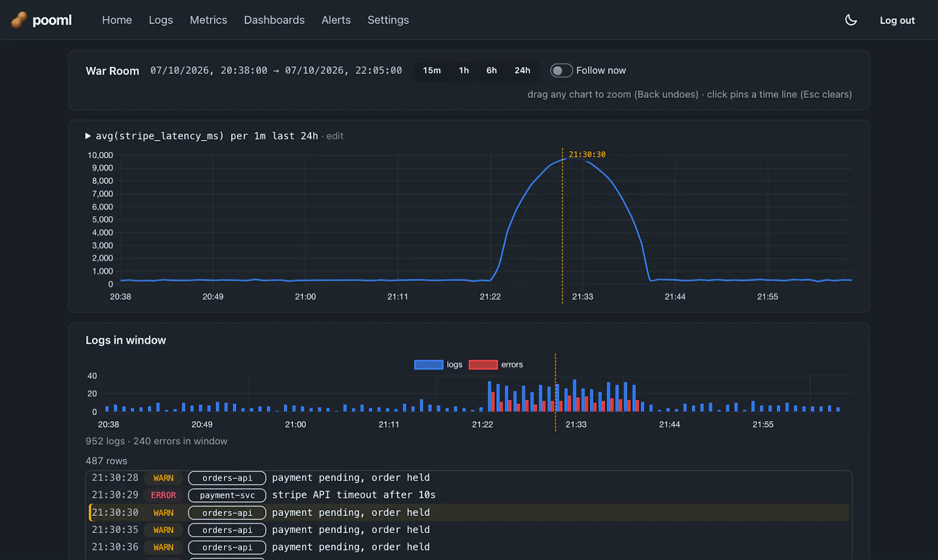Click the pooml peanut logo icon
The image size is (938, 560).
coord(19,20)
